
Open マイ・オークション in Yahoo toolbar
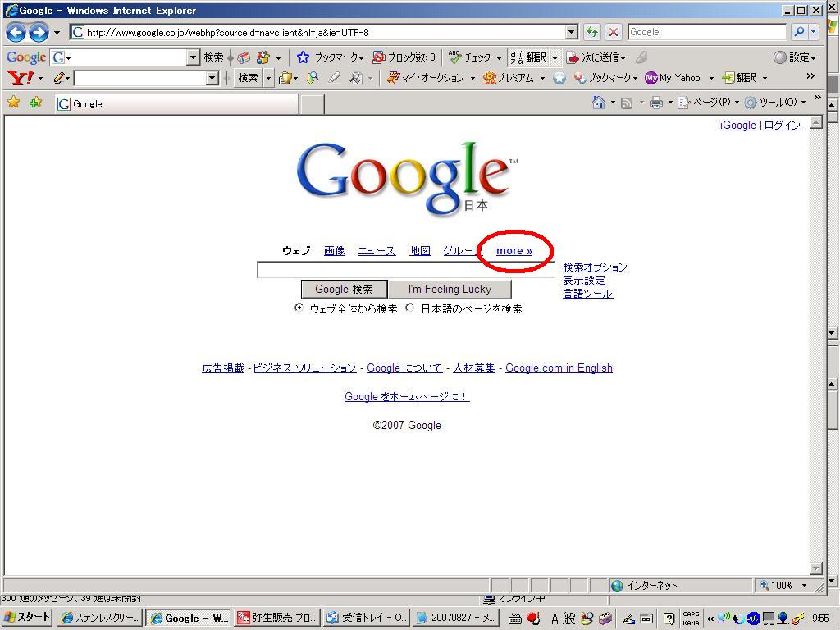point(426,78)
